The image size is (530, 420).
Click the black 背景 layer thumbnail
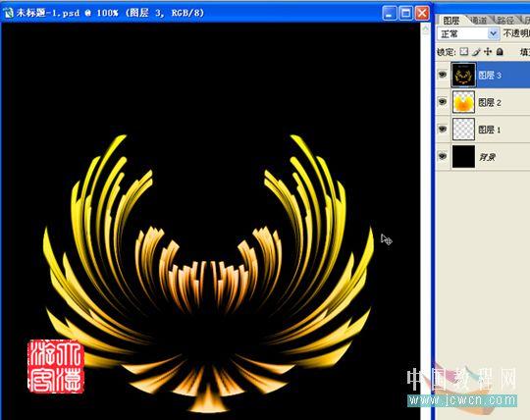coord(463,156)
